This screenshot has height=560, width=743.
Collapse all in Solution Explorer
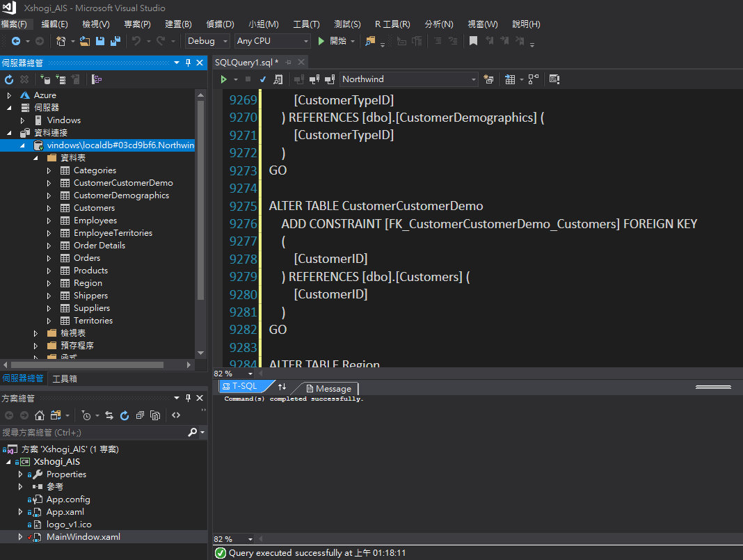140,415
